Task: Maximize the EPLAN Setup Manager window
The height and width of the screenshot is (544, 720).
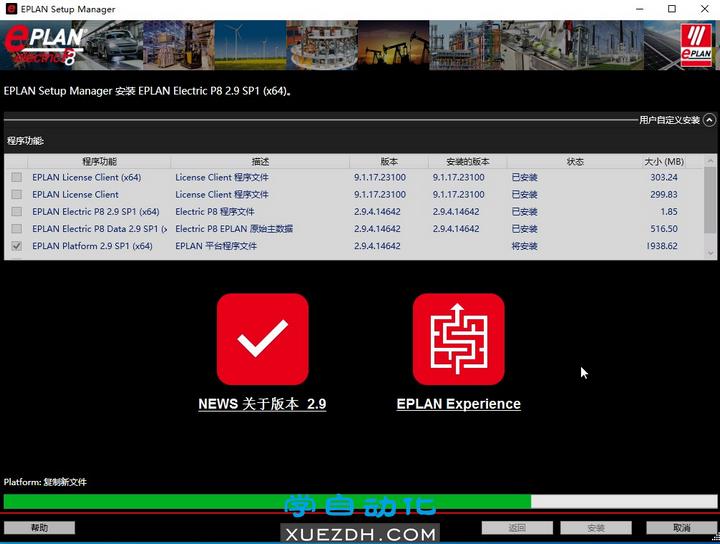Action: (x=672, y=9)
